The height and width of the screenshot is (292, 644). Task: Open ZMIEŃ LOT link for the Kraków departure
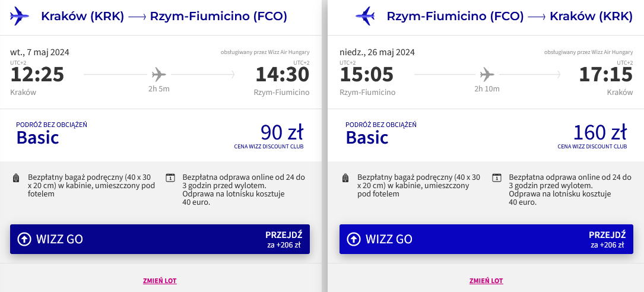(160, 281)
